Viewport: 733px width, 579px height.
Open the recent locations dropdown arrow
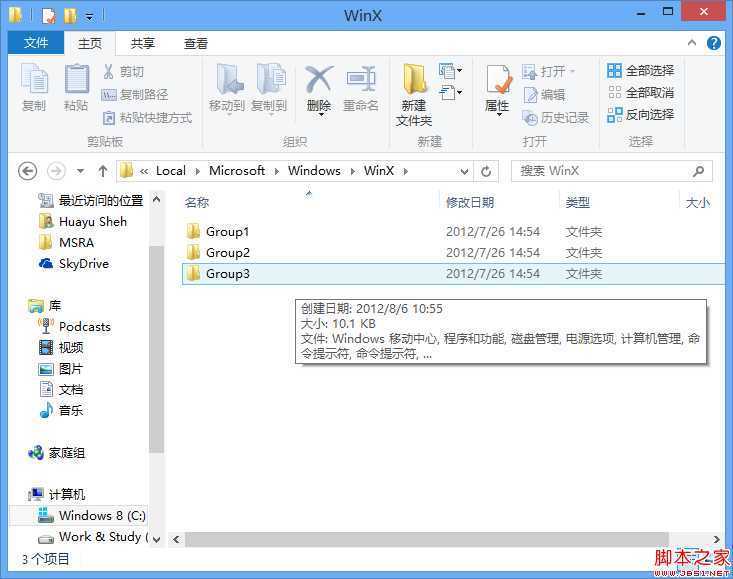pyautogui.click(x=81, y=171)
